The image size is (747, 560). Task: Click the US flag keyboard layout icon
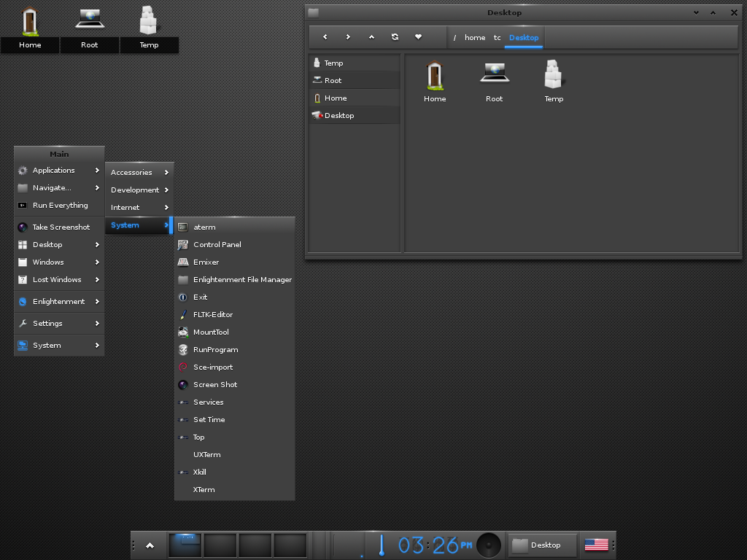point(596,545)
